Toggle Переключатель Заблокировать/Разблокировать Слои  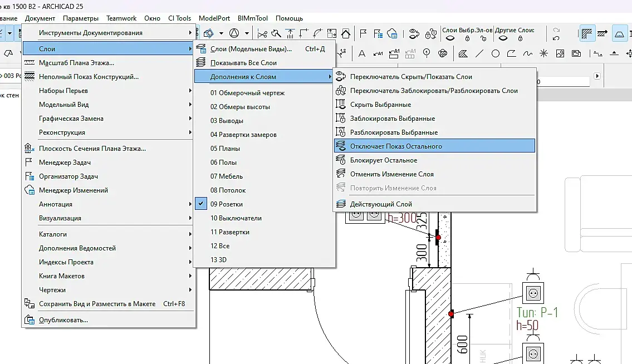click(x=433, y=91)
